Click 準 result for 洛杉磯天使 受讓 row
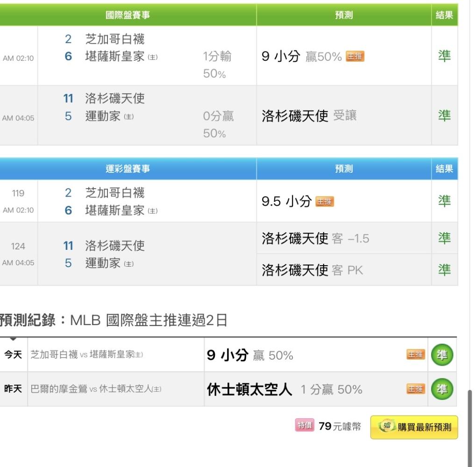The image size is (476, 467). point(444,116)
